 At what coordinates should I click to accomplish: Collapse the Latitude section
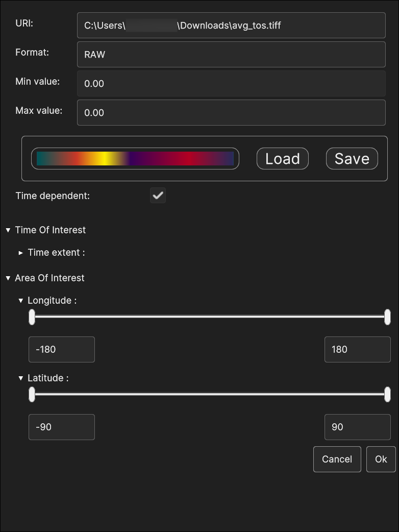[x=21, y=378]
